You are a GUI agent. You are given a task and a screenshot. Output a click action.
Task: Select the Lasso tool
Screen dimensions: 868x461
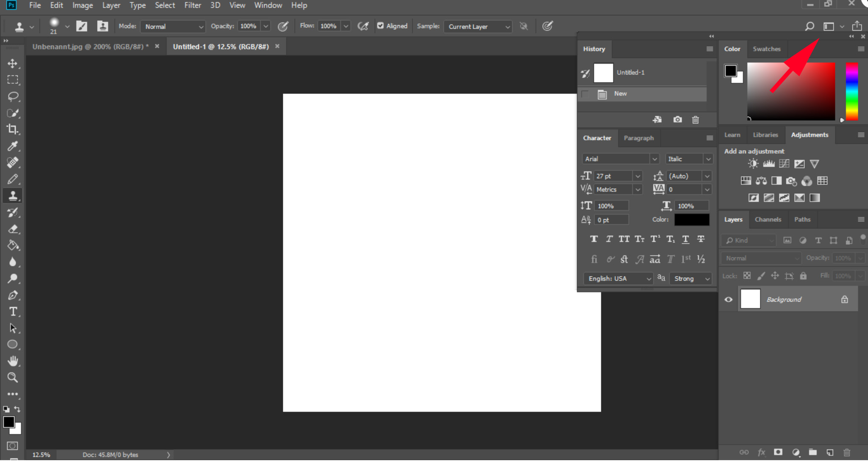click(x=13, y=96)
